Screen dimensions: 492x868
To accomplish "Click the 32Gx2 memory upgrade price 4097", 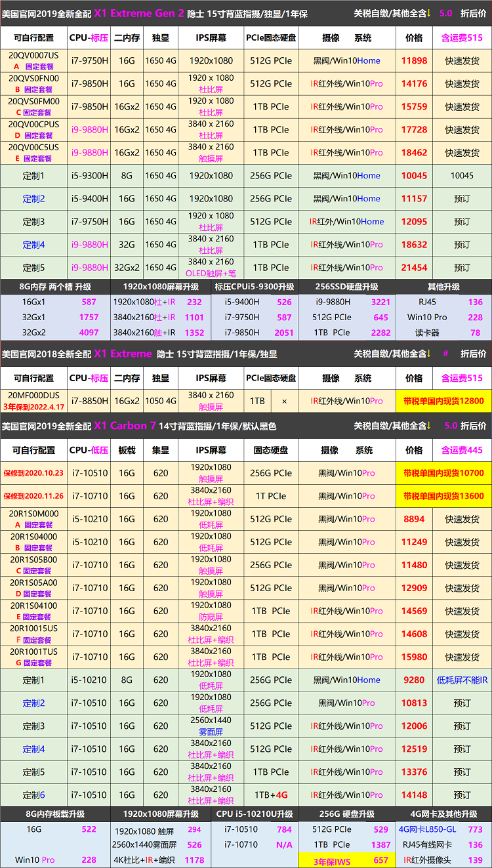I will [x=89, y=333].
